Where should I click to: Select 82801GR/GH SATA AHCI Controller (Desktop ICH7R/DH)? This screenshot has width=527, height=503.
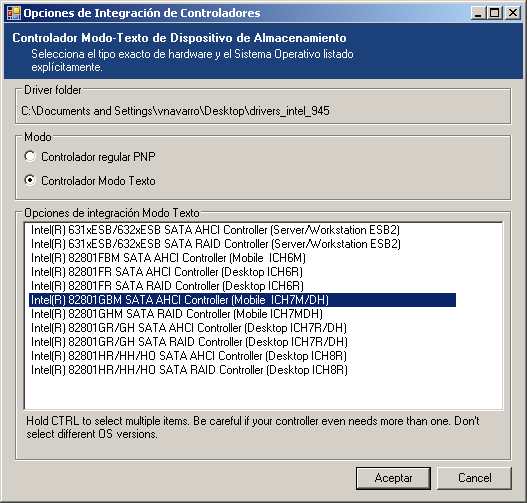189,328
